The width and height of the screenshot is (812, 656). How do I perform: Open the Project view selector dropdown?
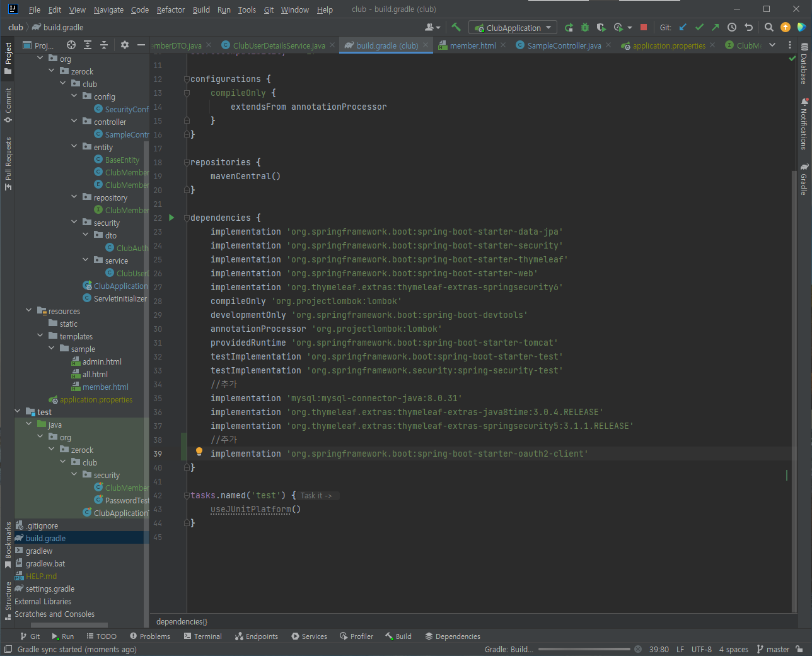click(x=38, y=45)
